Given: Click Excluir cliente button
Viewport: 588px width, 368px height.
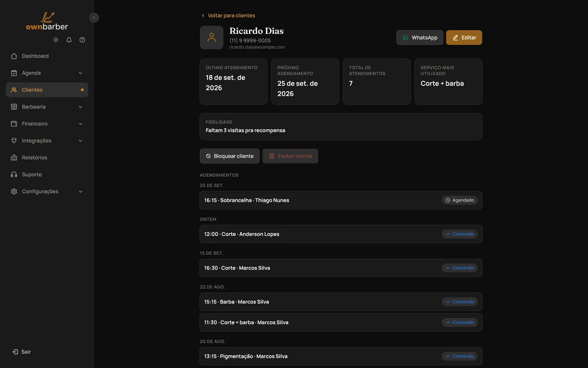Looking at the screenshot, I should pos(290,156).
